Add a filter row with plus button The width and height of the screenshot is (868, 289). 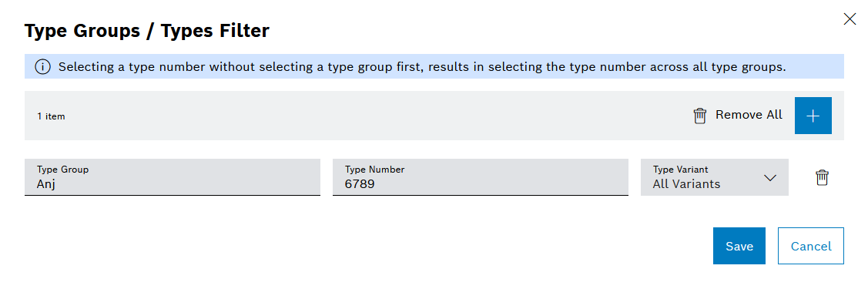click(813, 115)
